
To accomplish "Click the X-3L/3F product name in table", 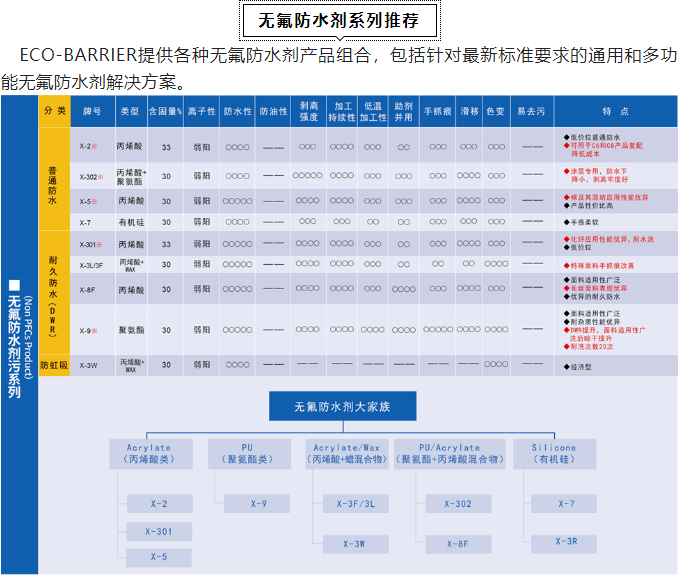I will tap(92, 264).
